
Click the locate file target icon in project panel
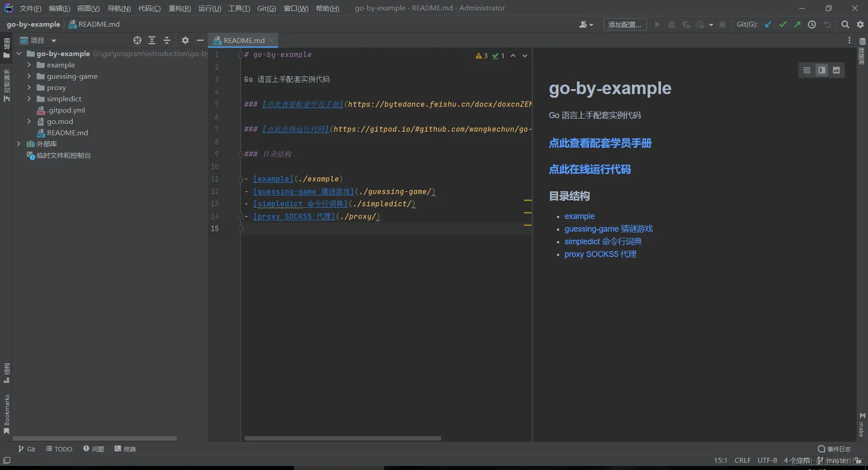coord(137,40)
